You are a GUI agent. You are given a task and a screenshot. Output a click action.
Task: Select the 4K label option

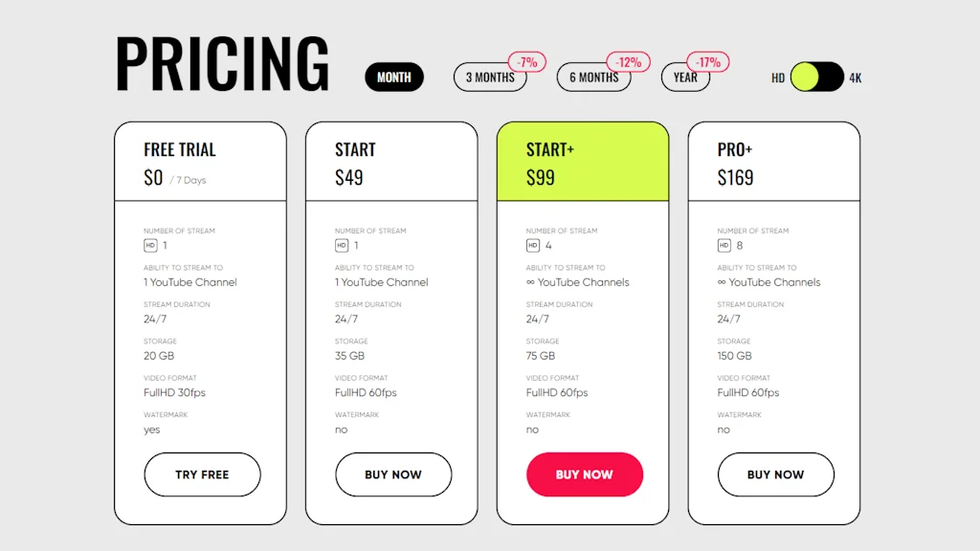click(x=856, y=77)
